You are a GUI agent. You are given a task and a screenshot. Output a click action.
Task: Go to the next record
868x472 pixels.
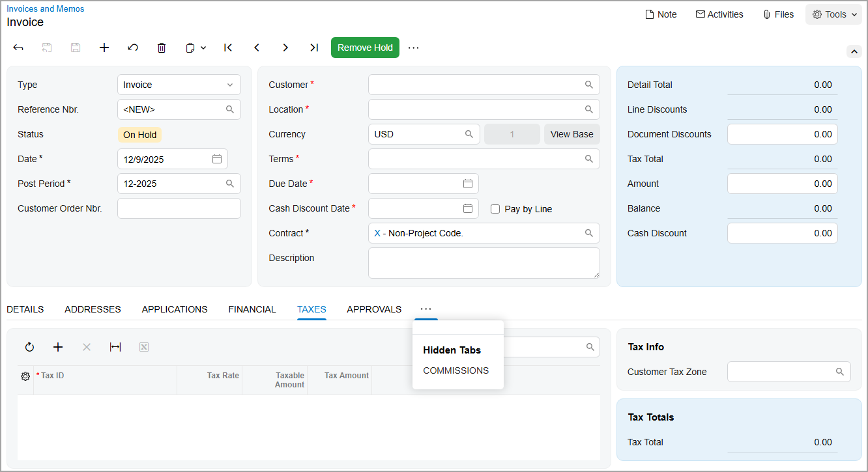tap(285, 48)
